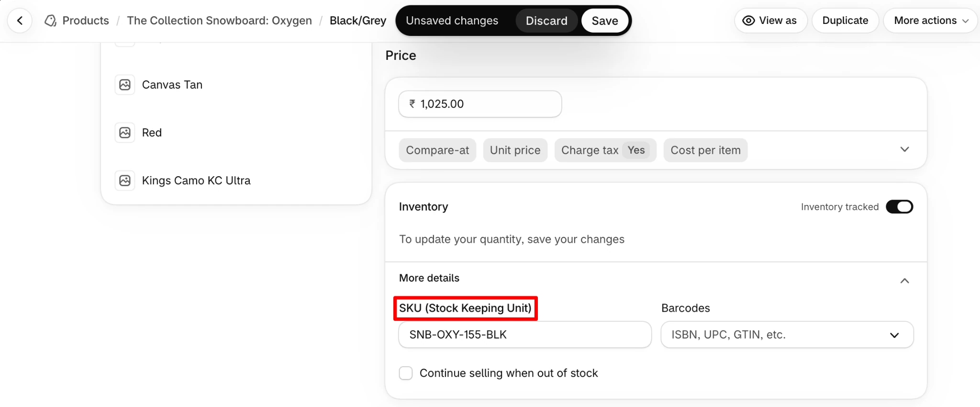Viewport: 980px width, 407px height.
Task: Open The Collection Snowboard: Oxygen breadcrumb
Action: point(220,21)
